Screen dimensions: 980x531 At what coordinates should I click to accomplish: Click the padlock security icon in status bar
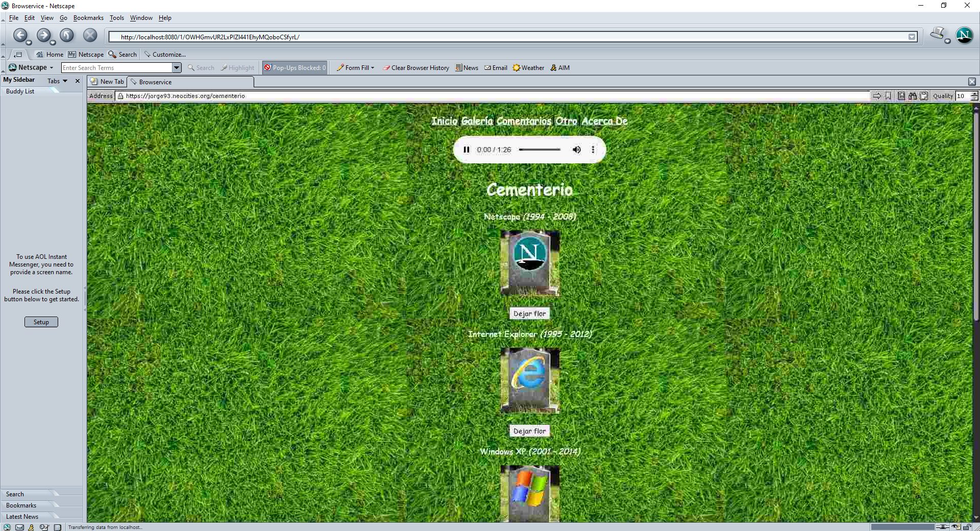coord(967,526)
